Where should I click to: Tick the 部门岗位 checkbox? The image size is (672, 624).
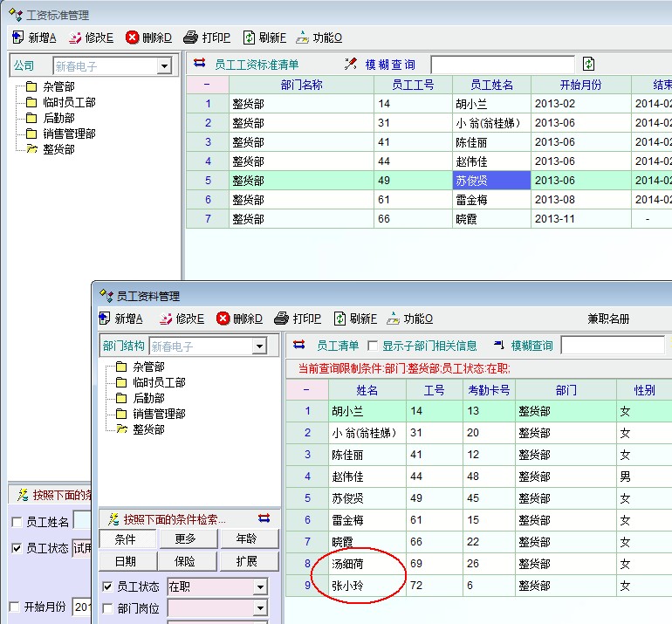(107, 608)
